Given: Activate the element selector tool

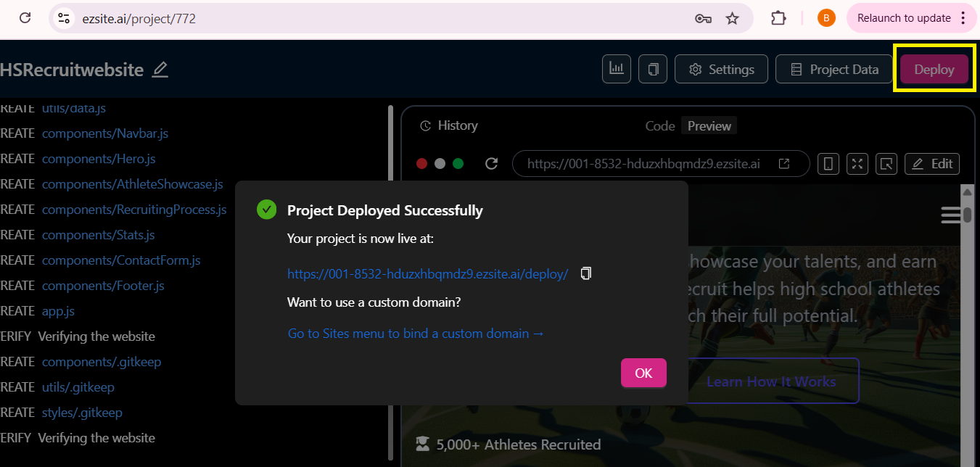Looking at the screenshot, I should pyautogui.click(x=886, y=164).
